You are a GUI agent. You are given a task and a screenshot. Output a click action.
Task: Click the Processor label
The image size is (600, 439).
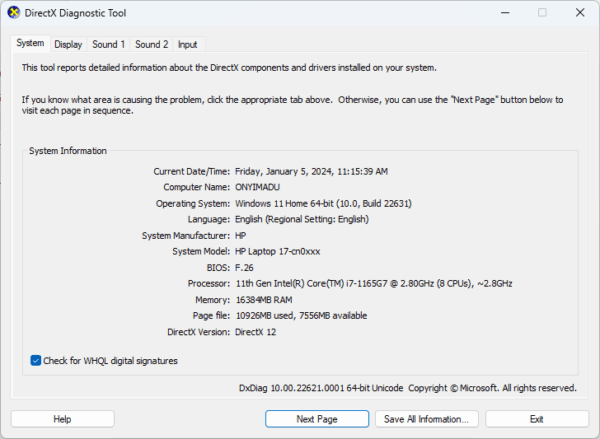coord(209,284)
